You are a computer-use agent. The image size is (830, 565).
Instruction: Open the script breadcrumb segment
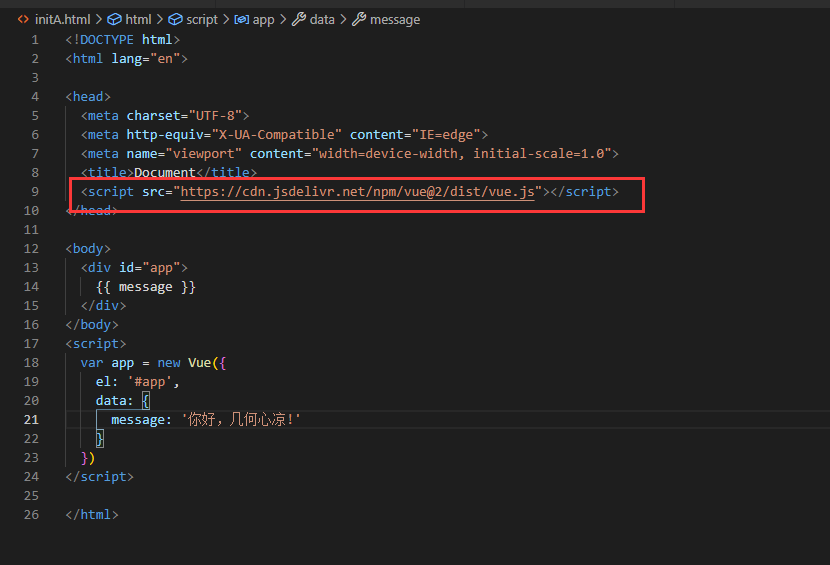(202, 20)
